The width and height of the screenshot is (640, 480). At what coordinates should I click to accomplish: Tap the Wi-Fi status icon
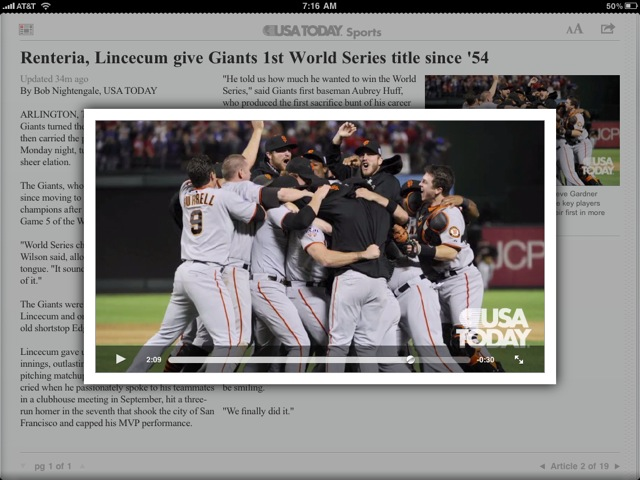coord(46,6)
